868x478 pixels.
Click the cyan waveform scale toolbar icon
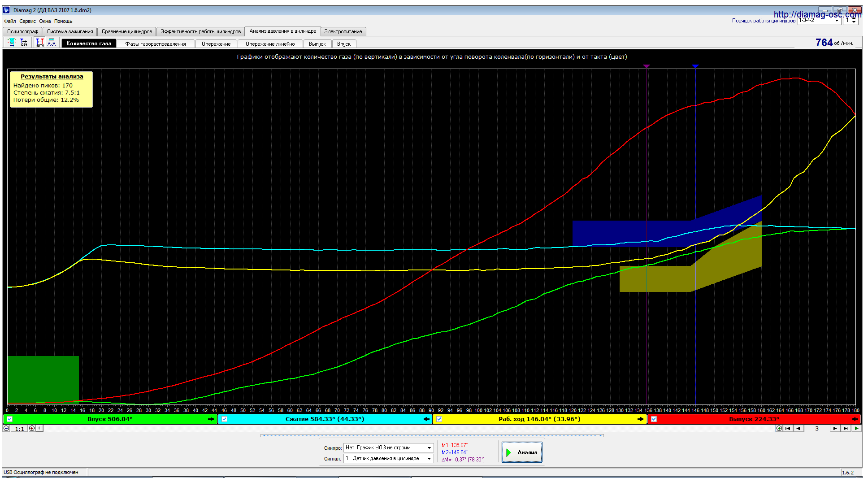pyautogui.click(x=12, y=43)
